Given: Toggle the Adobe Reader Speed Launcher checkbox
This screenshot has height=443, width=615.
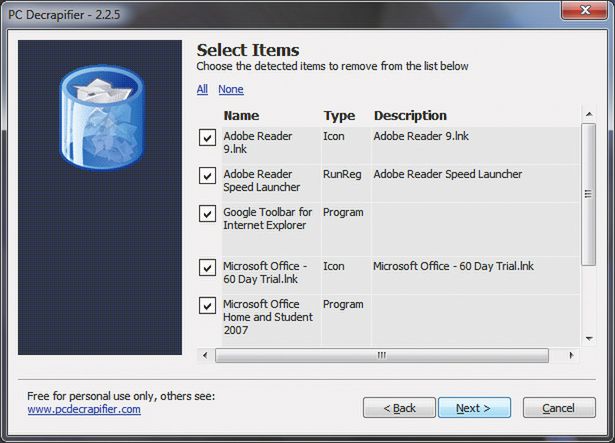Looking at the screenshot, I should coord(207,175).
